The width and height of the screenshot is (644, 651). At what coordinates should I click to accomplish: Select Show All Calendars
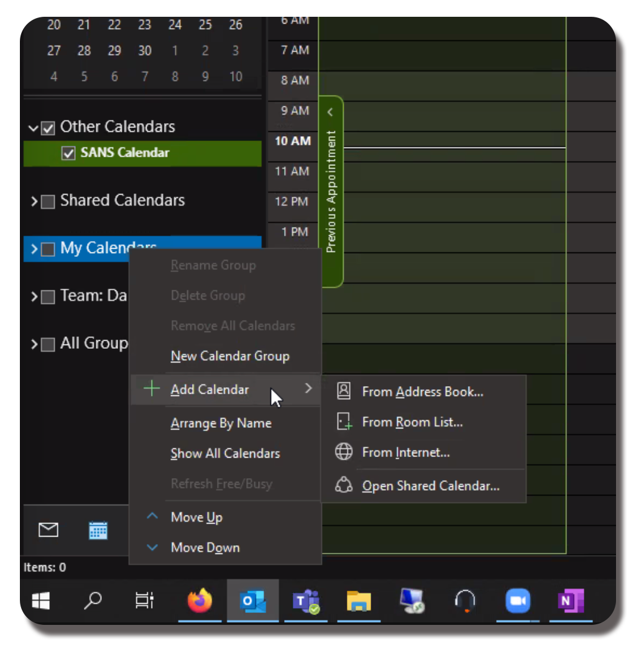click(x=225, y=453)
